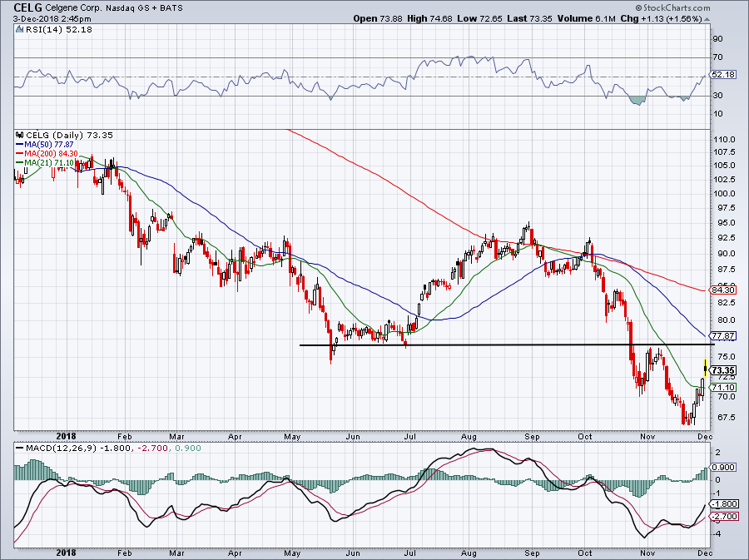Click the 2018 label under MACD panel
This screenshot has width=749, height=560.
(x=66, y=553)
